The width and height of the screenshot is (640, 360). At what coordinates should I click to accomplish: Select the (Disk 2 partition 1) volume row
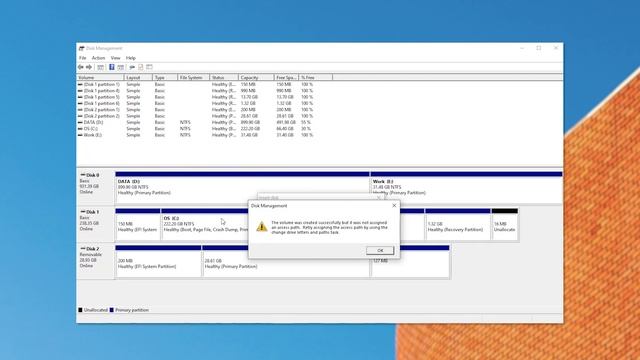(196, 110)
